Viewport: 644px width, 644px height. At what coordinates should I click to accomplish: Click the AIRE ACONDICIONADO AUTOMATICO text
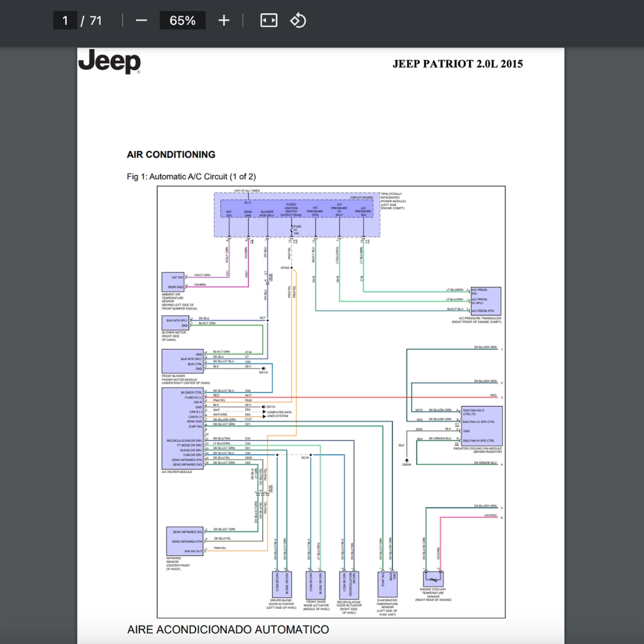[x=228, y=630]
